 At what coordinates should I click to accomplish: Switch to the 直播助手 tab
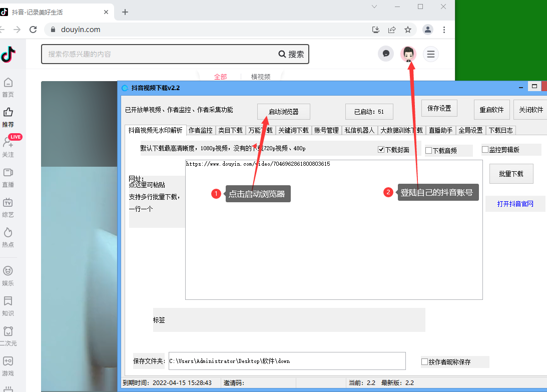pyautogui.click(x=440, y=130)
